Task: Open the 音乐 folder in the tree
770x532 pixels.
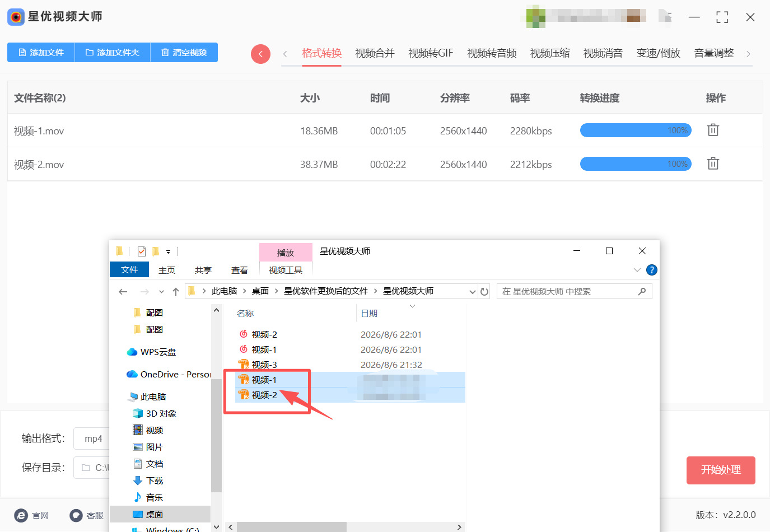Action: tap(148, 497)
